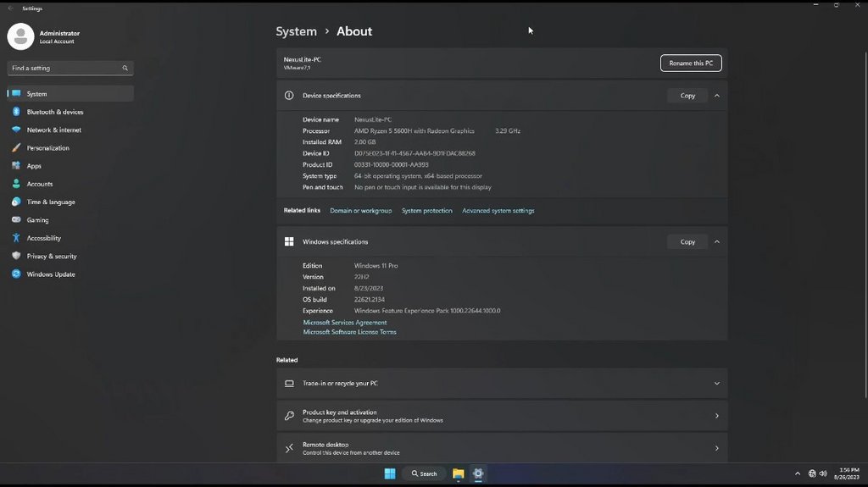The width and height of the screenshot is (868, 487).
Task: Open the taskbar clock and date
Action: [x=847, y=473]
